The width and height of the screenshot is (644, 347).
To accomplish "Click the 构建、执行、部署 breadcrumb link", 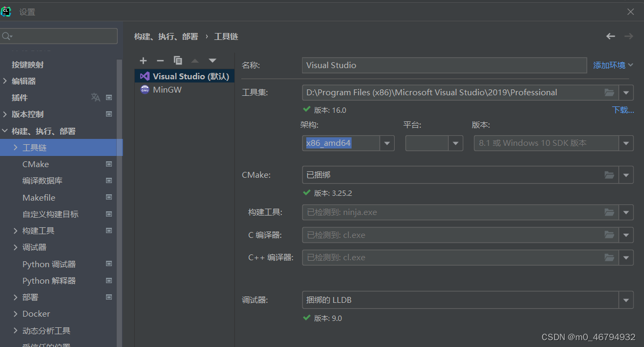I will (166, 36).
